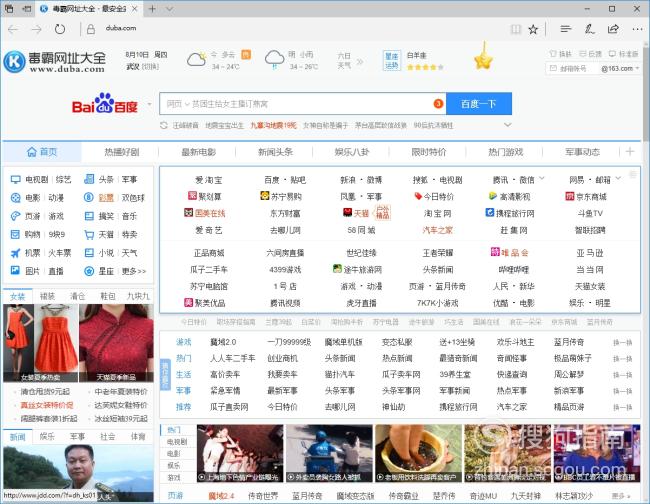The image size is (650, 504).
Task: Click the sunny cloud weather icon
Action: pos(196,59)
